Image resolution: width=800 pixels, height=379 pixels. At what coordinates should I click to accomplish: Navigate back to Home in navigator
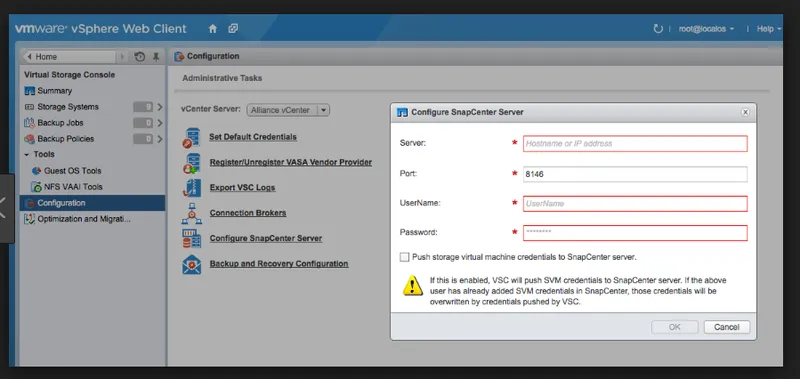(x=69, y=57)
